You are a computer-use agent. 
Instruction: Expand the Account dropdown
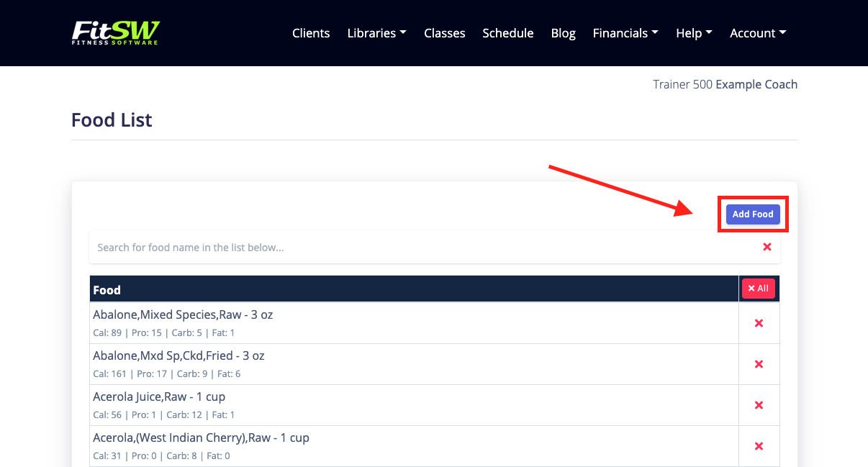pos(757,32)
